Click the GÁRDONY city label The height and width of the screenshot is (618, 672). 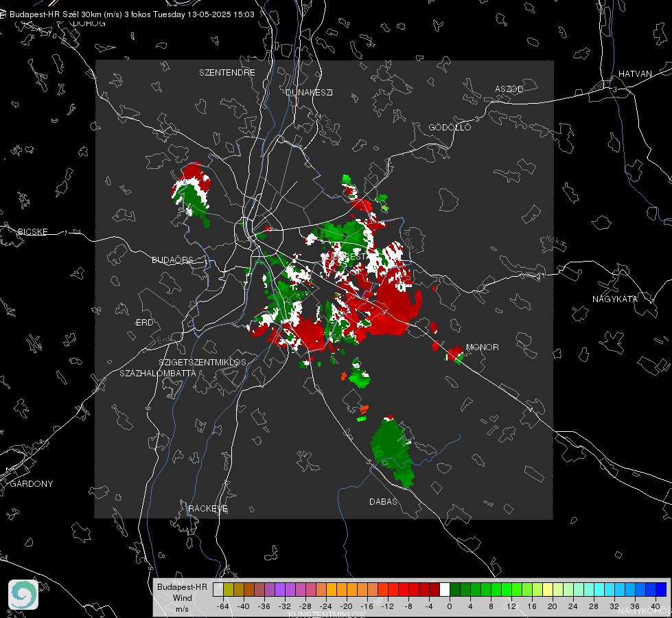coord(32,484)
